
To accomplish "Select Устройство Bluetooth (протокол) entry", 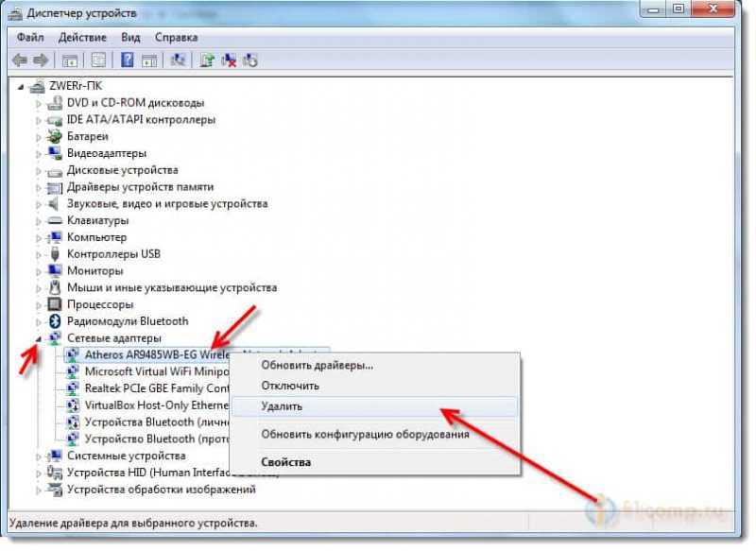I will (x=147, y=439).
